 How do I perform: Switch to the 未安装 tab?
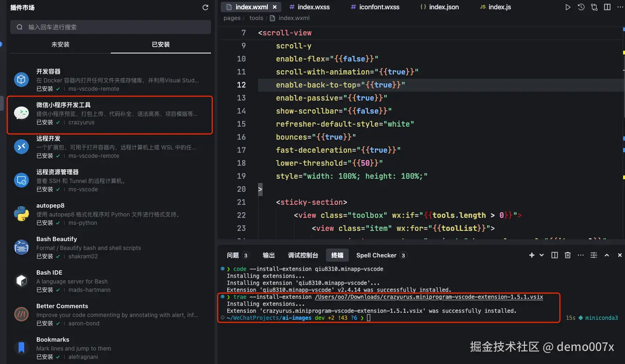click(61, 45)
